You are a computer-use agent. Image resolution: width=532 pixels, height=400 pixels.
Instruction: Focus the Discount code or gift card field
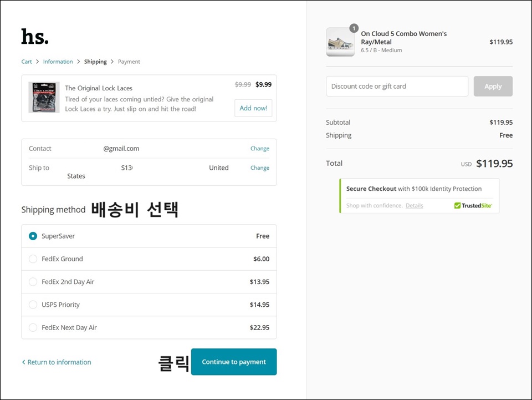pos(397,86)
